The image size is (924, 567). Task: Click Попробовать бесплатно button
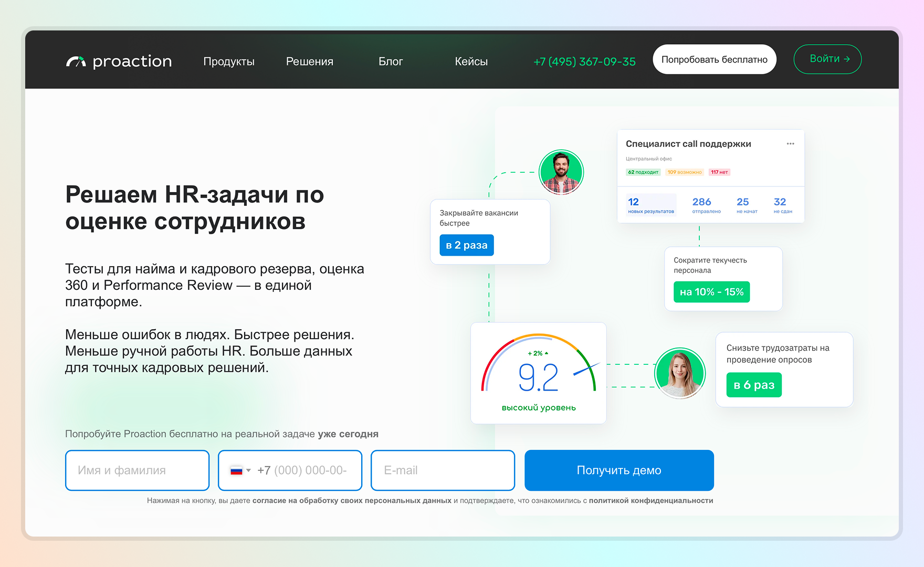715,59
